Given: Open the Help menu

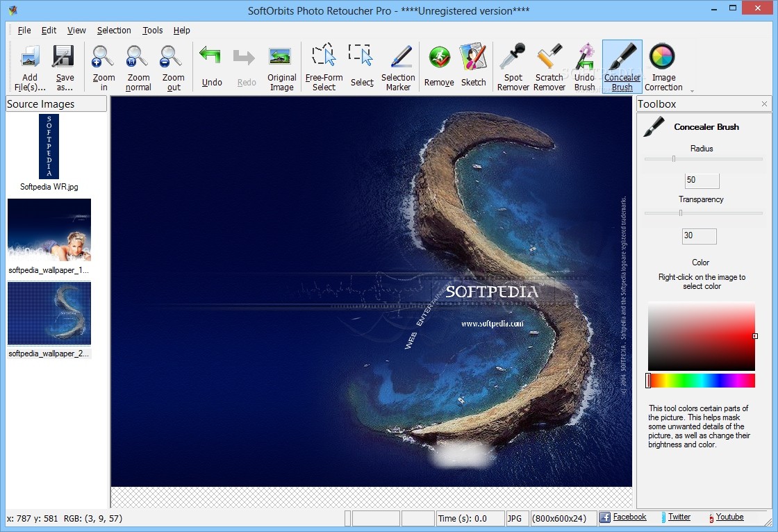Looking at the screenshot, I should pos(181,31).
